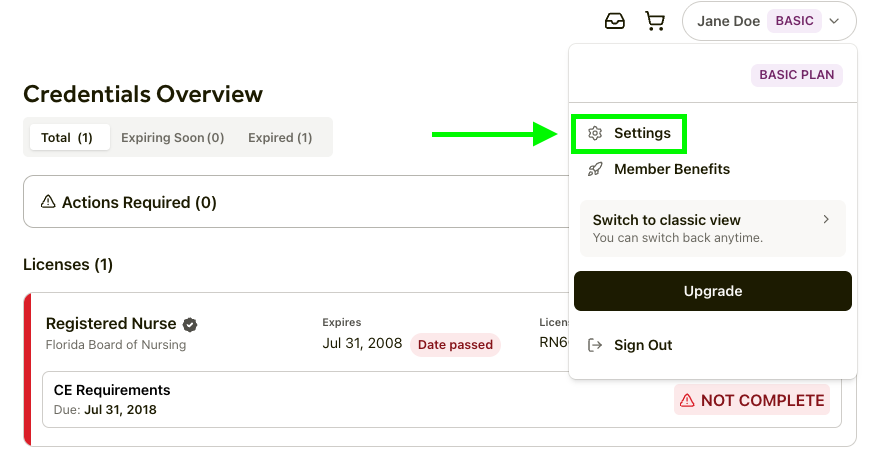
Task: Open the Registered Nurse license title
Action: pyautogui.click(x=111, y=324)
